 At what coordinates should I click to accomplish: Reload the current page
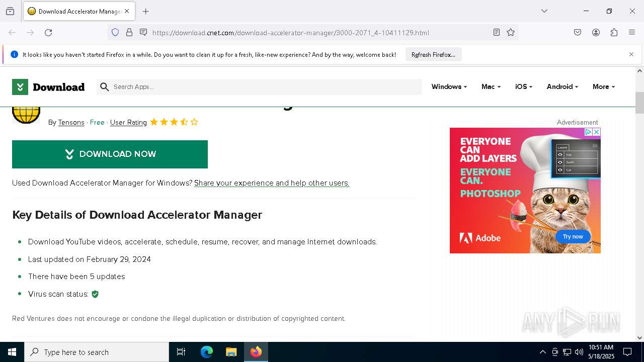tap(48, 33)
